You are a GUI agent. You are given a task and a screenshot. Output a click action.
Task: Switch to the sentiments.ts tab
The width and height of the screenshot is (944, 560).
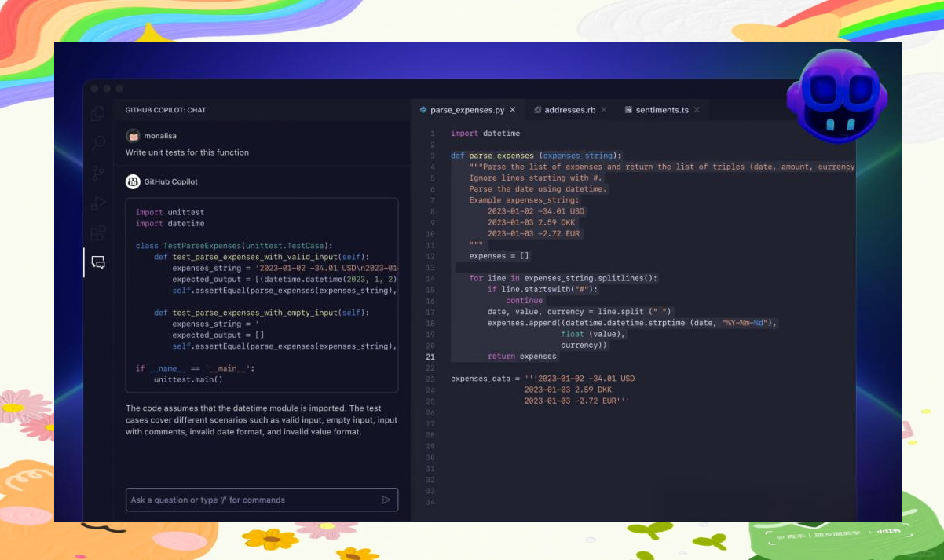[661, 110]
